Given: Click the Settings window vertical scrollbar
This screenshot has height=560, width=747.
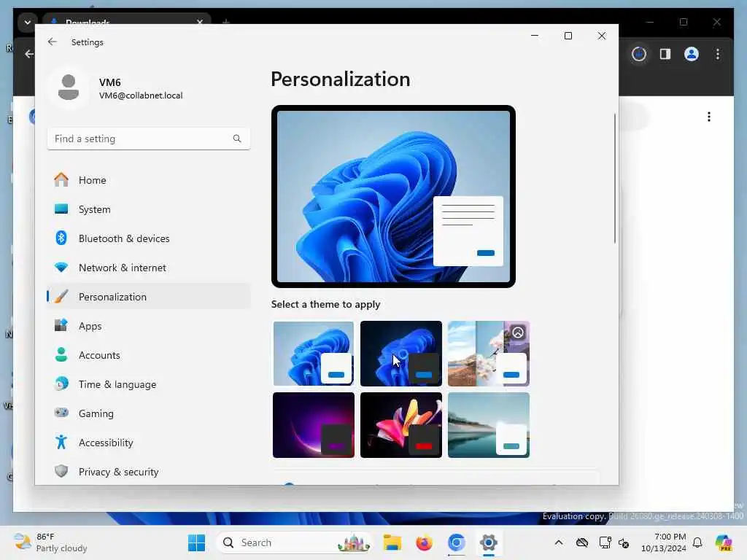Looking at the screenshot, I should tap(615, 179).
